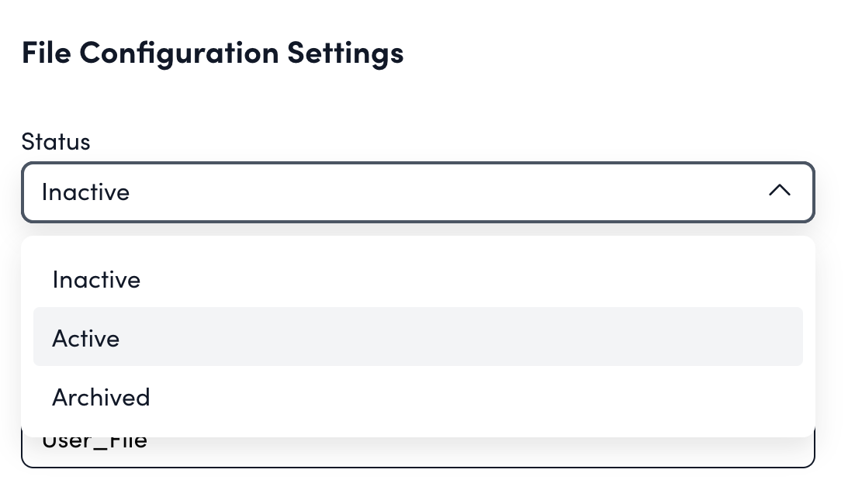The height and width of the screenshot is (504, 855).
Task: Close the Status dropdown menu via its arrow
Action: 779,191
